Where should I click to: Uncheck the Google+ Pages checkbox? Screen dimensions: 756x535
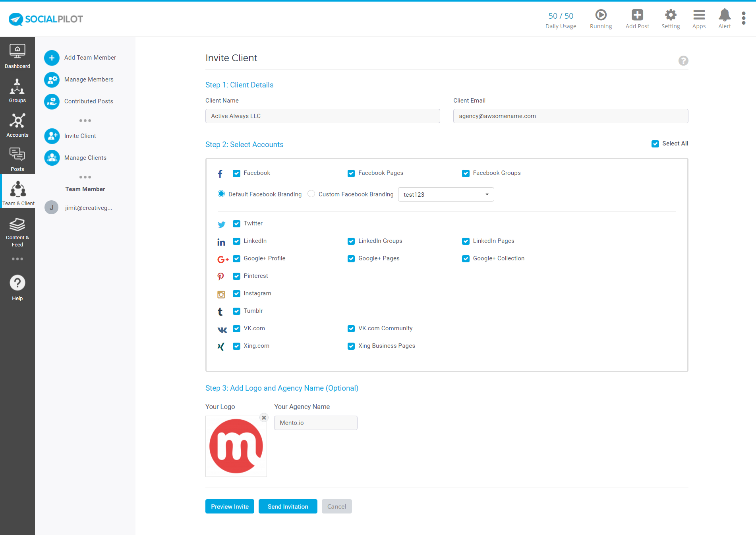(x=351, y=259)
